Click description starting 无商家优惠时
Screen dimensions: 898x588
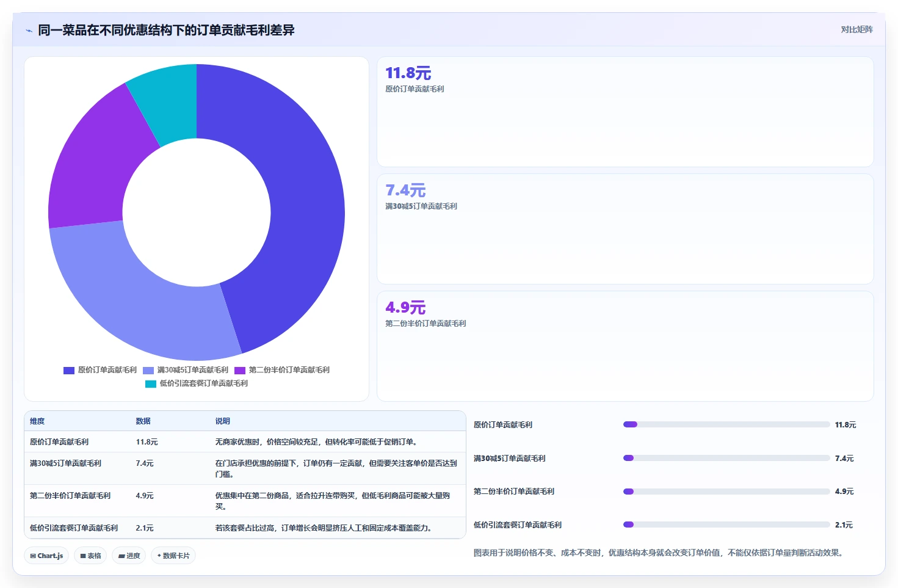pos(316,442)
